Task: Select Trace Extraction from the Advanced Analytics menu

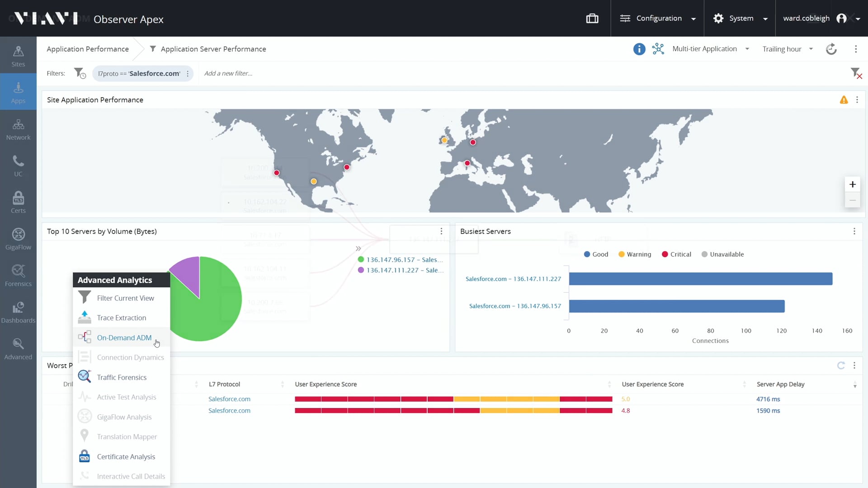Action: click(121, 318)
